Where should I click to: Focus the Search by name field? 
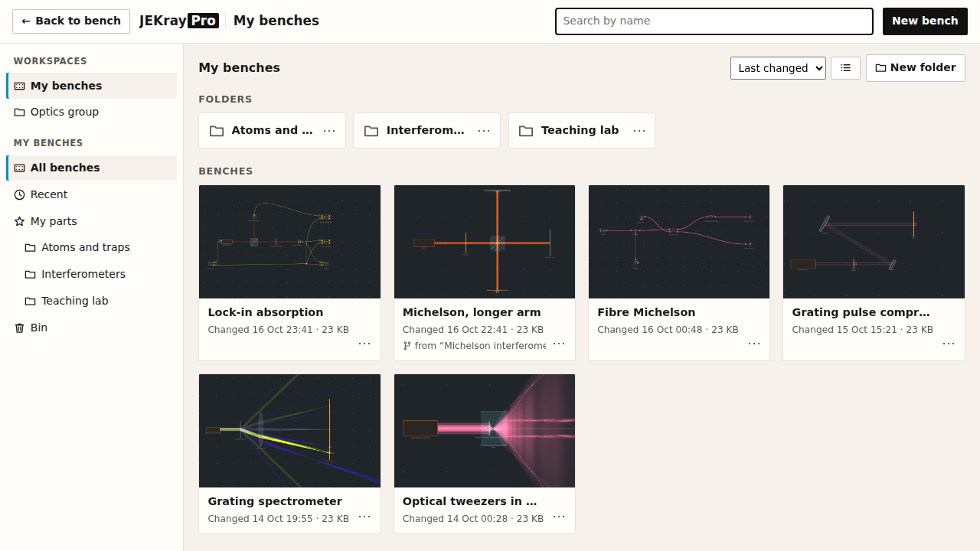pos(714,21)
